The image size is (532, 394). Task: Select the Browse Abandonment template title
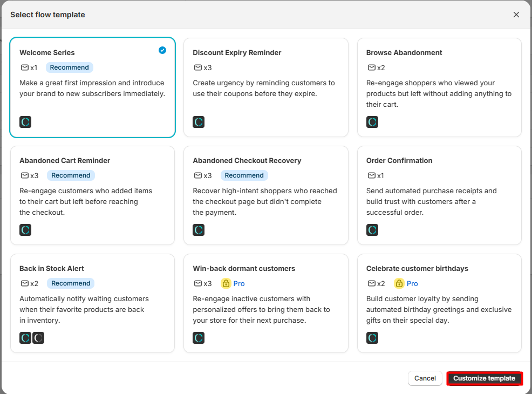(x=404, y=52)
